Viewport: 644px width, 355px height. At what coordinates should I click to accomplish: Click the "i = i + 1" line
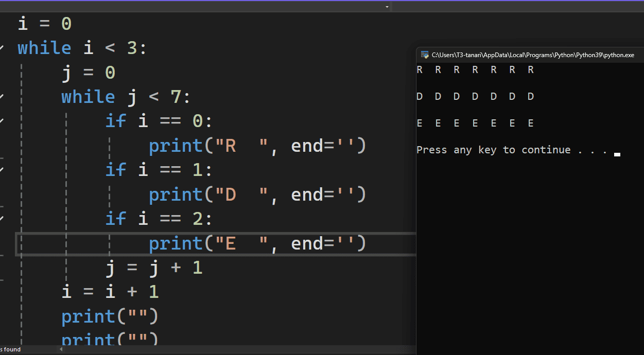[x=111, y=291]
